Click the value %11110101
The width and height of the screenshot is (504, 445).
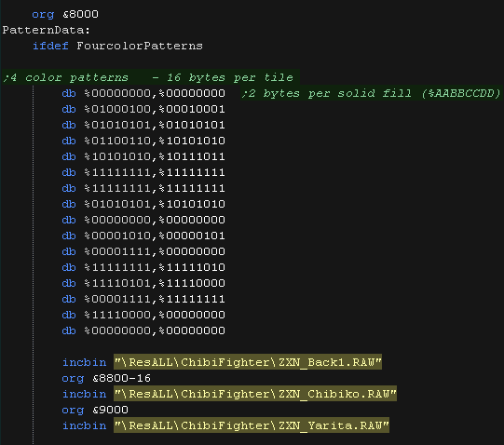click(117, 283)
